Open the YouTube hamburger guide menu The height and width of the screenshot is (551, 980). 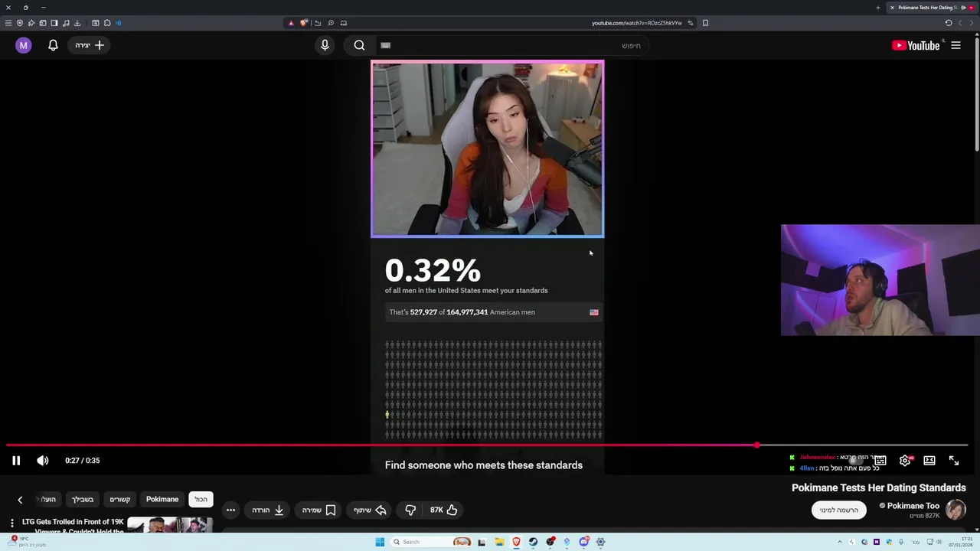point(955,45)
